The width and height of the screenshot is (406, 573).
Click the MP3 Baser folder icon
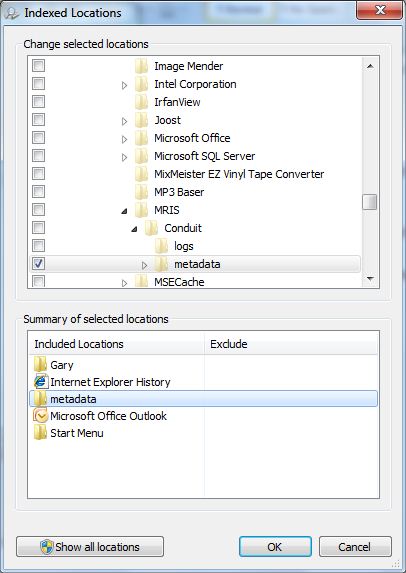tap(142, 191)
